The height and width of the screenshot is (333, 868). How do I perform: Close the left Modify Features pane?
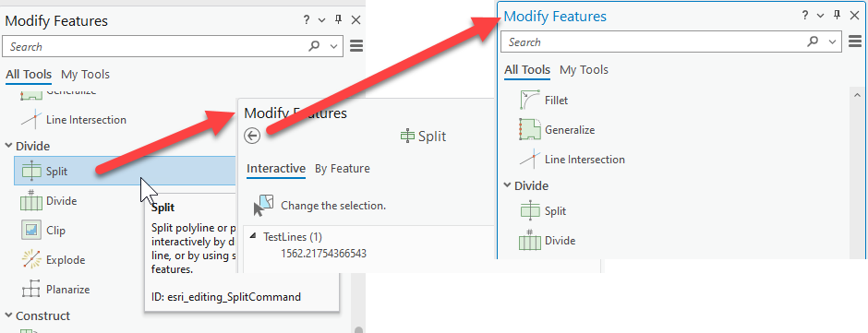point(356,20)
